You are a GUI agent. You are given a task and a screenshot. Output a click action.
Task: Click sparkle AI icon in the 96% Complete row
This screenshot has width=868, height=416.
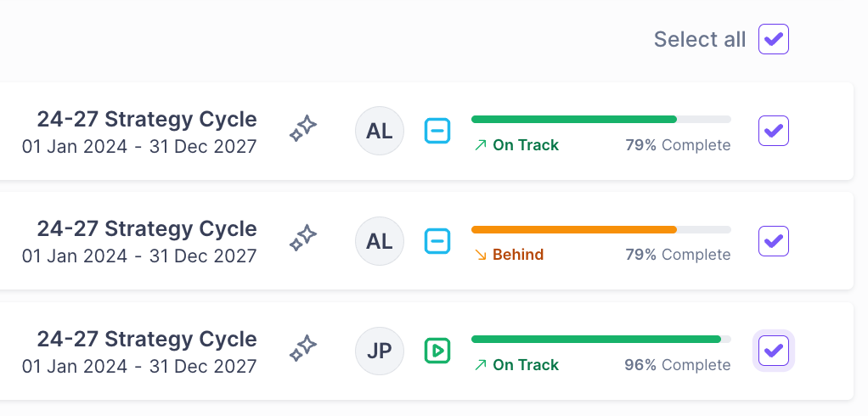pos(303,350)
